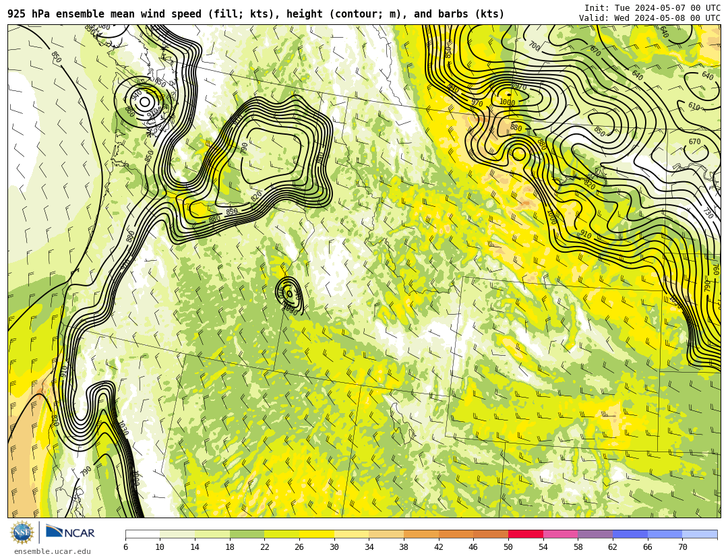The width and height of the screenshot is (728, 560).
Task: Click the colorbar tick label '38'
Action: (x=404, y=547)
